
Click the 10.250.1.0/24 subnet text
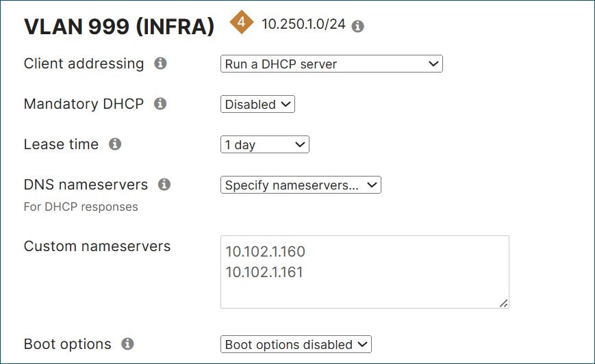tap(303, 25)
